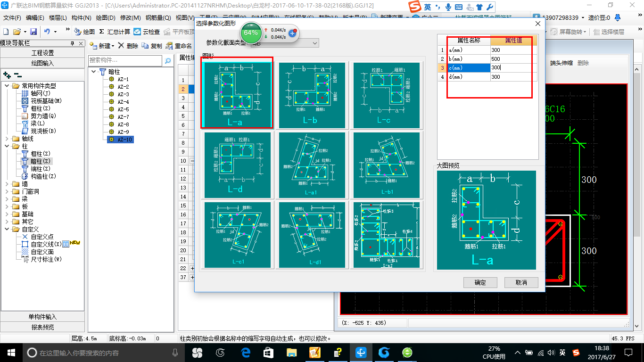644x362 pixels.
Task: Click the search magnifier icon
Action: click(x=167, y=60)
